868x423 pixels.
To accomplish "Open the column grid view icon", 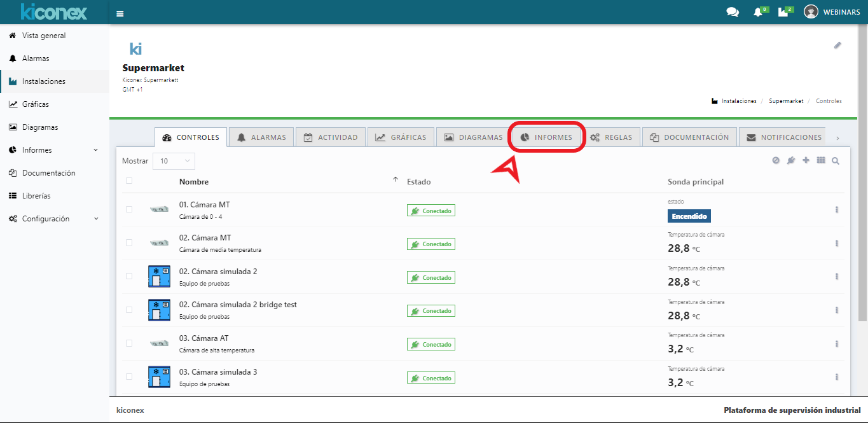I will tap(821, 160).
